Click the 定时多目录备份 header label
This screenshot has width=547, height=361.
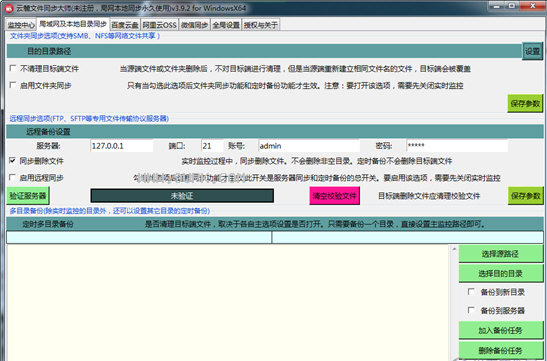tap(48, 224)
